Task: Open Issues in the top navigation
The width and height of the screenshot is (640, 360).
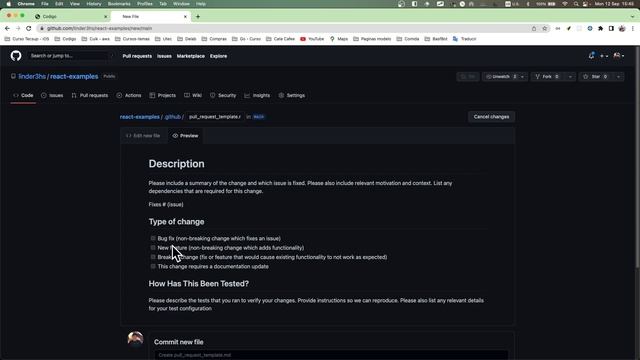Action: point(164,56)
